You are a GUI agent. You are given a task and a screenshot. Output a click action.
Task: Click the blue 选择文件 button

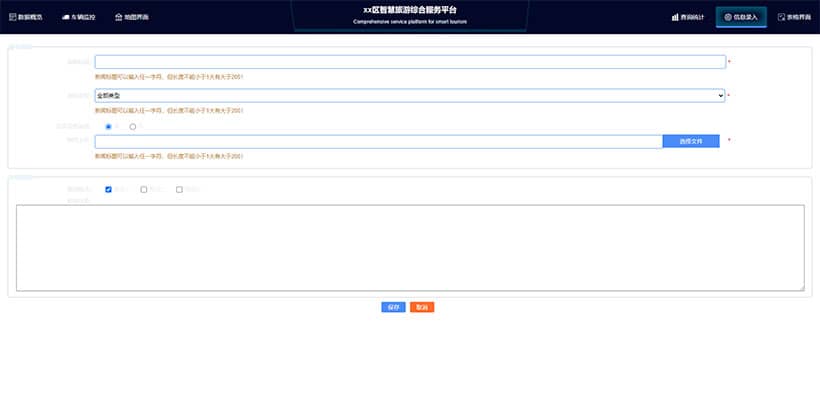click(x=691, y=141)
